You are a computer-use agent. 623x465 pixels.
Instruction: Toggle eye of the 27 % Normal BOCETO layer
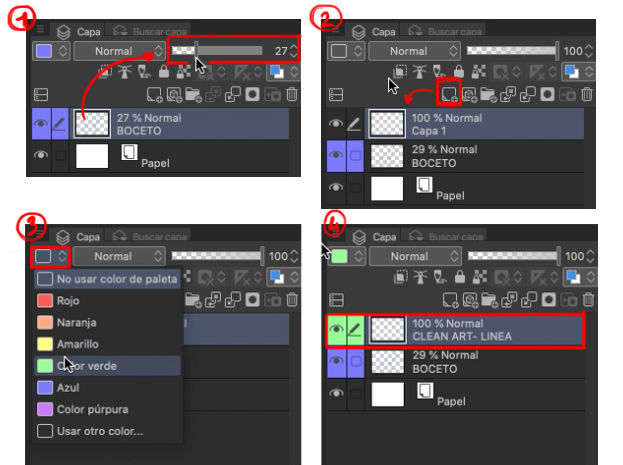click(x=41, y=124)
